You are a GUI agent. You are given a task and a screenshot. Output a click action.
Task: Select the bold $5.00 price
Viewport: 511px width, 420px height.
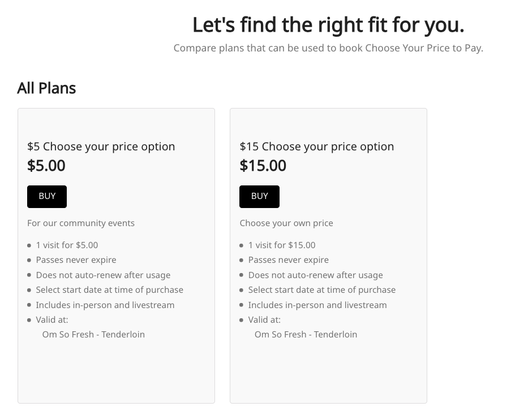(46, 166)
